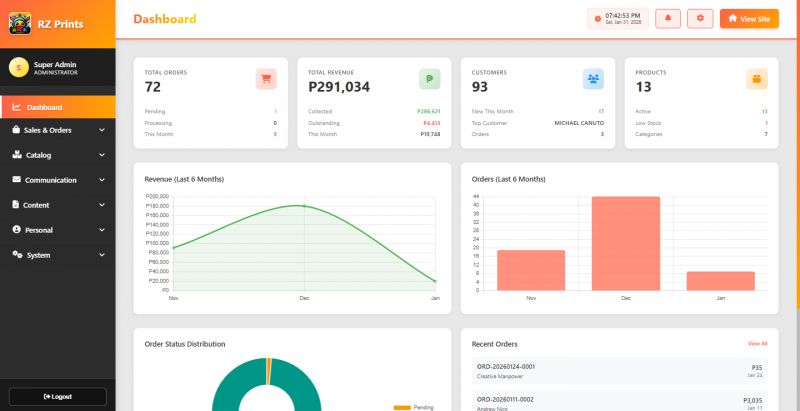Log out using the Logout button
The image size is (800, 411).
[57, 396]
